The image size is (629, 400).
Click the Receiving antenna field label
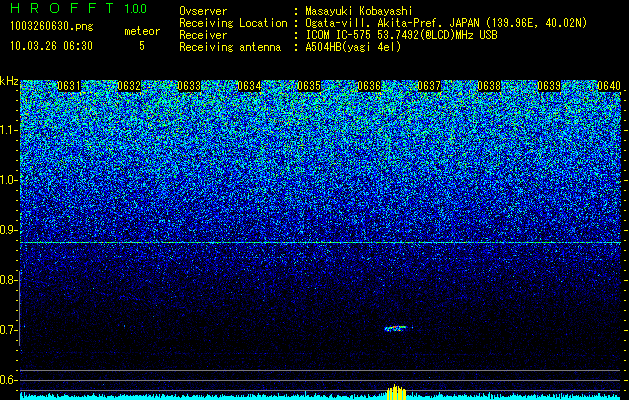coord(230,47)
